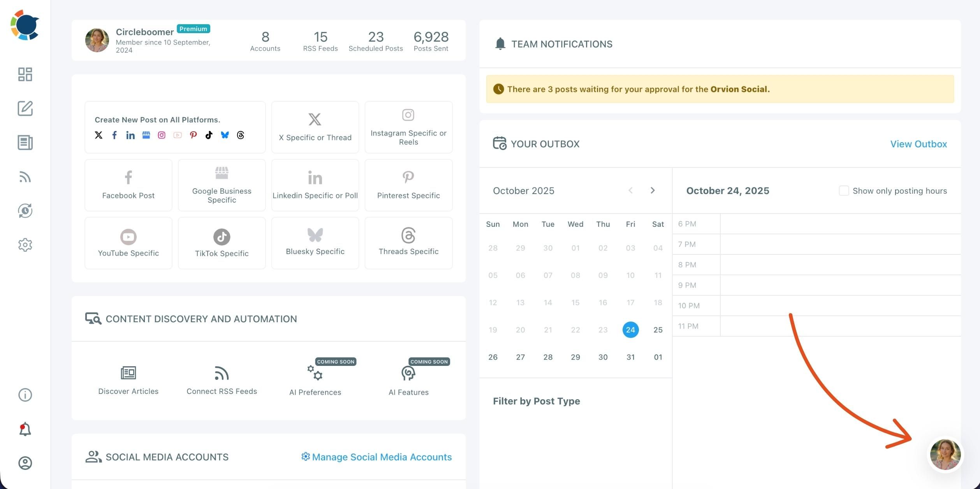The image size is (980, 489).
Task: Click Manage Social Media Accounts link
Action: tap(377, 457)
